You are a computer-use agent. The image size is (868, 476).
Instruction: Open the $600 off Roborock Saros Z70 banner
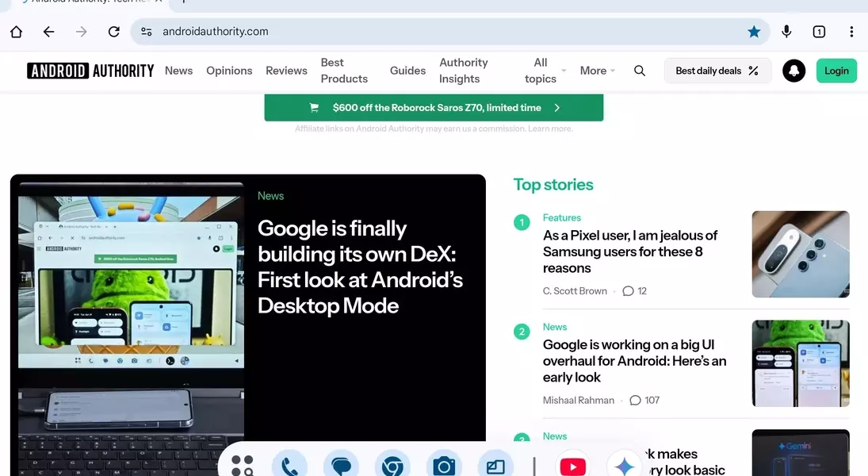pos(434,108)
